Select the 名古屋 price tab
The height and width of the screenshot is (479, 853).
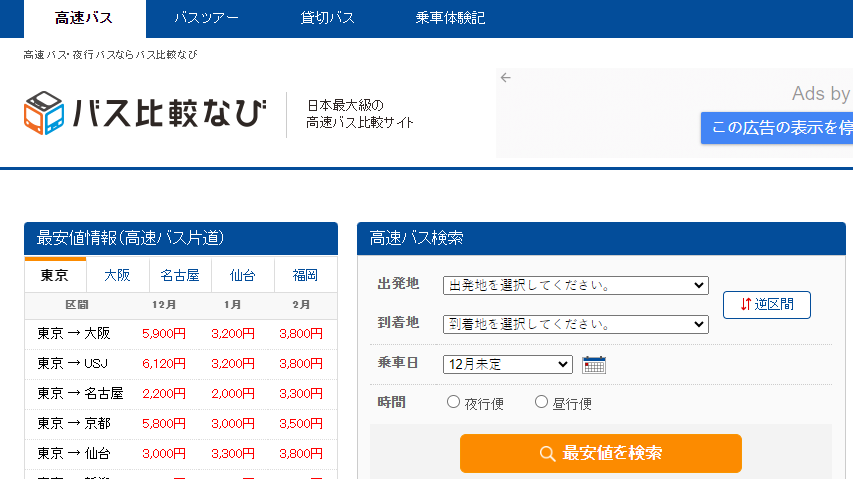[x=180, y=275]
